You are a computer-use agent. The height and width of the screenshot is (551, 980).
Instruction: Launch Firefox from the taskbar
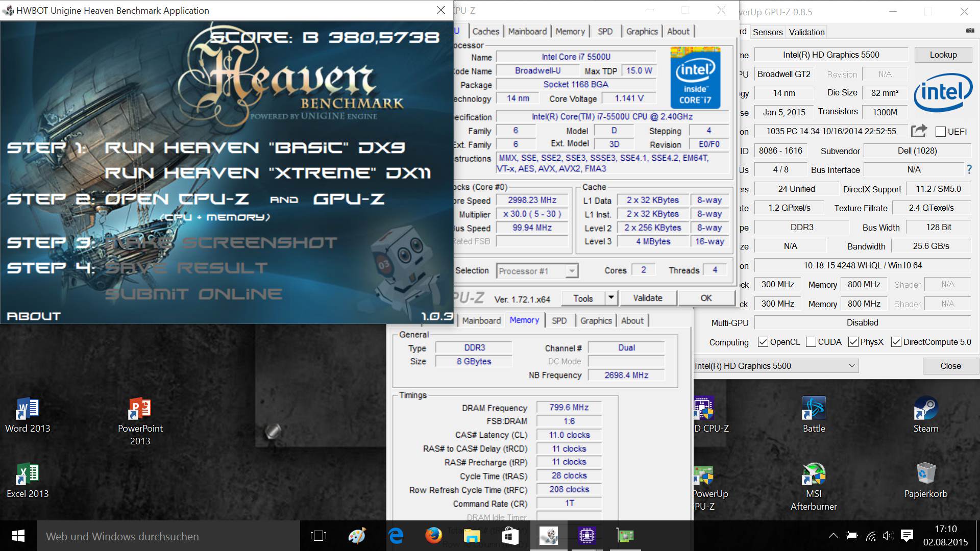pos(433,536)
